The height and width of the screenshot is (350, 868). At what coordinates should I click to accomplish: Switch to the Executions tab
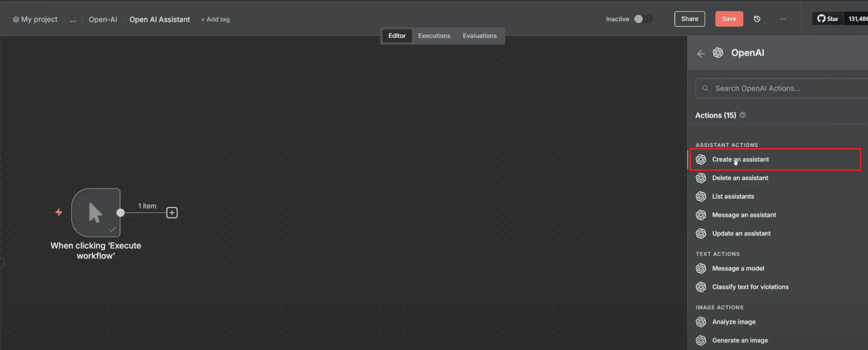[434, 36]
